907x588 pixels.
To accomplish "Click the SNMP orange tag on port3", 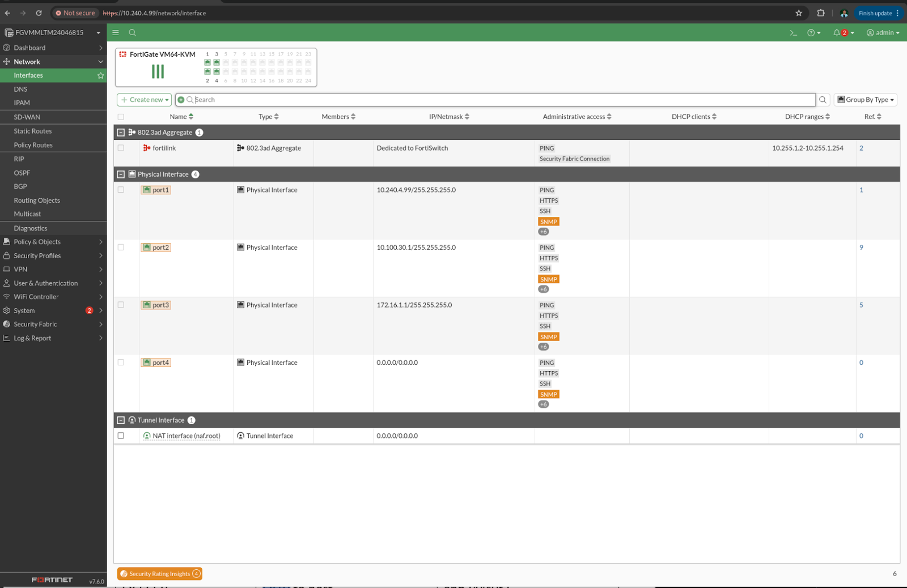I will [548, 336].
